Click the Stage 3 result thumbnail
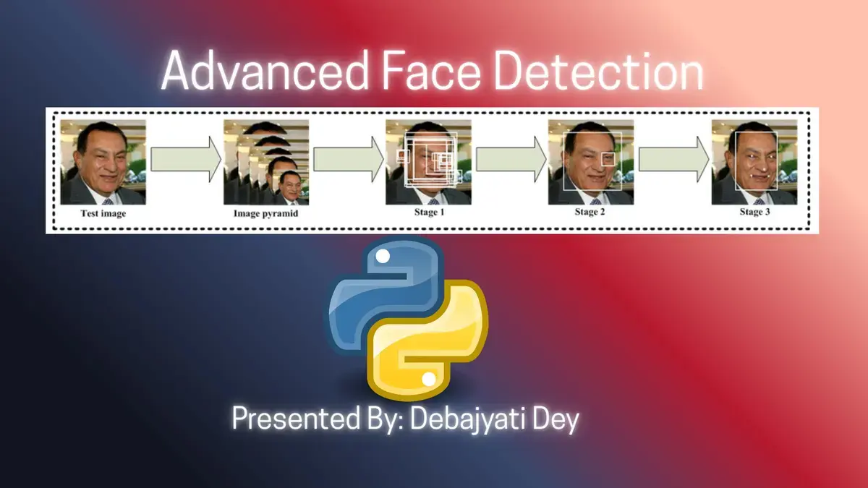Image resolution: width=868 pixels, height=488 pixels. tap(754, 162)
